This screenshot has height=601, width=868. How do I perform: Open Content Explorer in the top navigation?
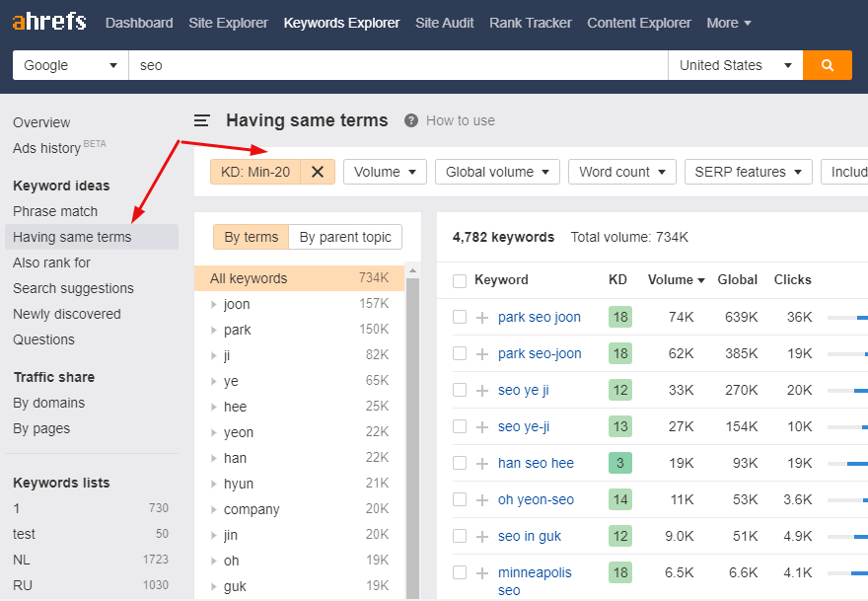[639, 23]
